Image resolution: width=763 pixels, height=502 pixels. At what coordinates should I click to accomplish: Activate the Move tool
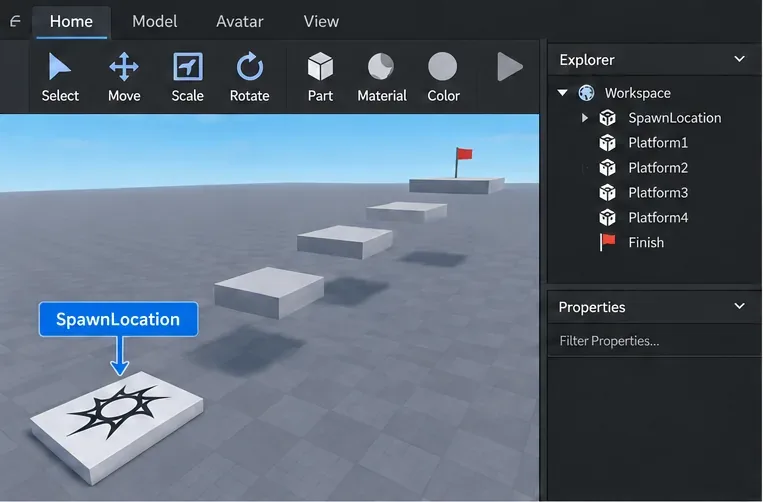124,77
